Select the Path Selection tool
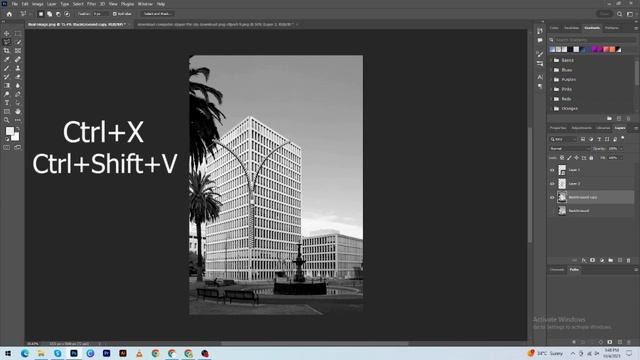This screenshot has height=360, width=640. point(18,103)
